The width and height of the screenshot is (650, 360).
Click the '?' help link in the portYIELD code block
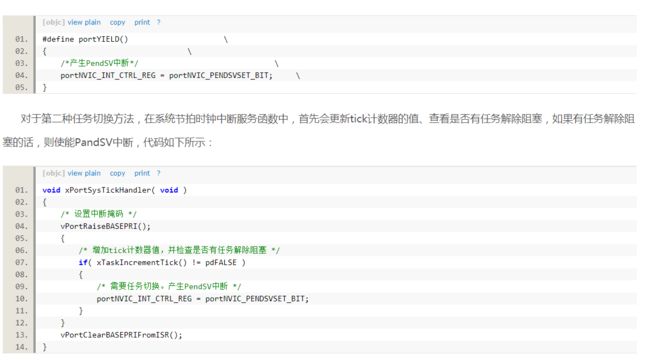point(158,22)
